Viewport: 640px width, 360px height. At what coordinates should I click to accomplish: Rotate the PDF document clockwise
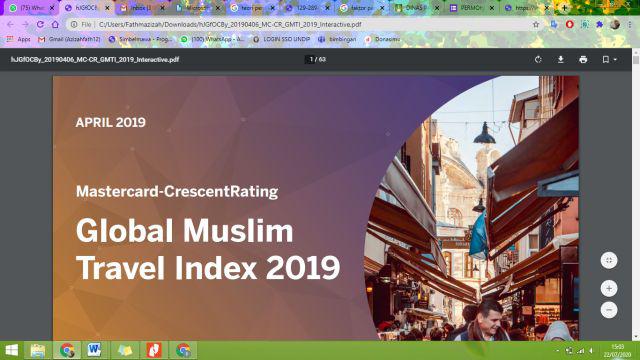(538, 60)
